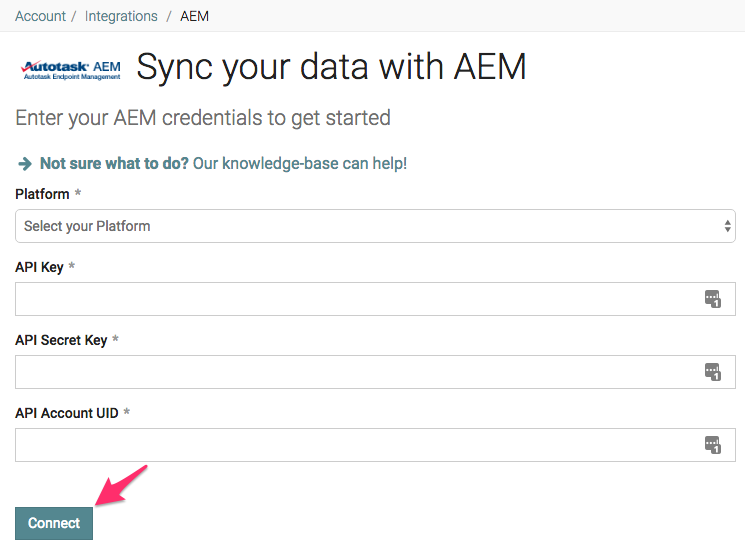Click the API Key label
Screen dimensions: 745x555
point(39,267)
